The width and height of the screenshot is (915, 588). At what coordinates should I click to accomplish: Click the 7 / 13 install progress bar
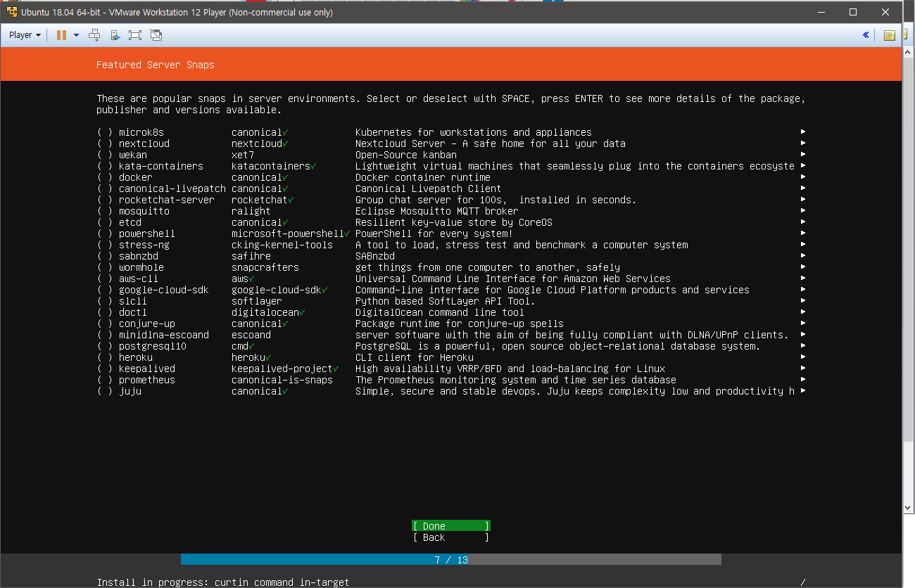tap(451, 560)
